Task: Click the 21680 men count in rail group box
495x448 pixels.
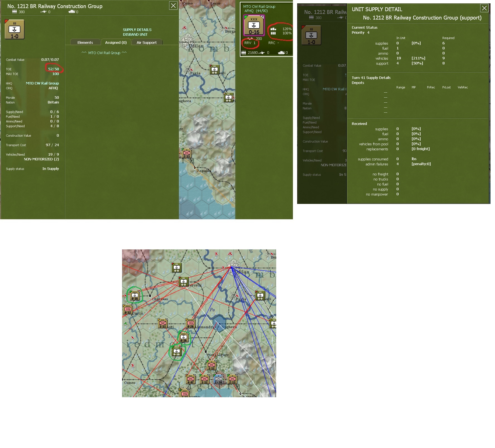Action: pyautogui.click(x=253, y=52)
